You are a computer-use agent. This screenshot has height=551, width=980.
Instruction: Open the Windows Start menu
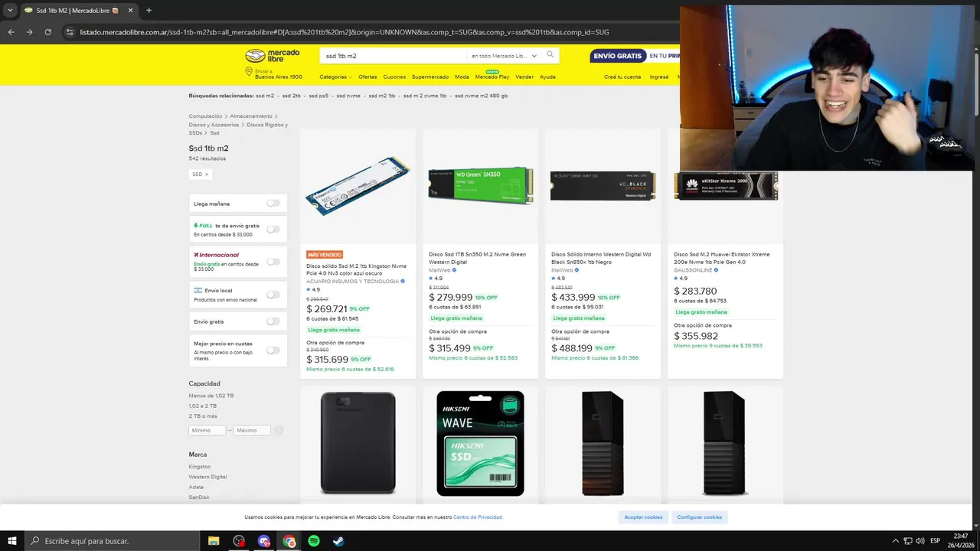point(12,541)
